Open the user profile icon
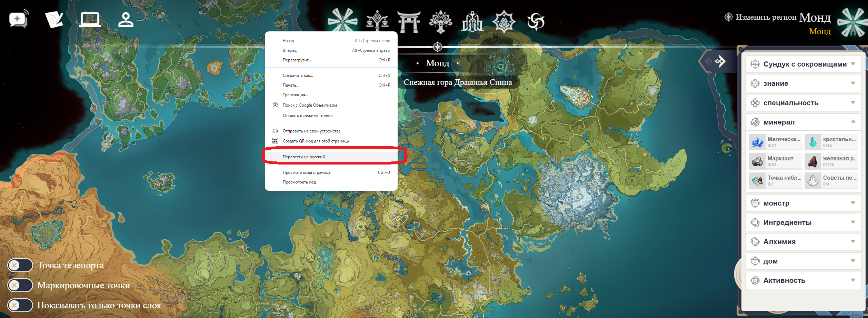This screenshot has height=318, width=868. (126, 20)
